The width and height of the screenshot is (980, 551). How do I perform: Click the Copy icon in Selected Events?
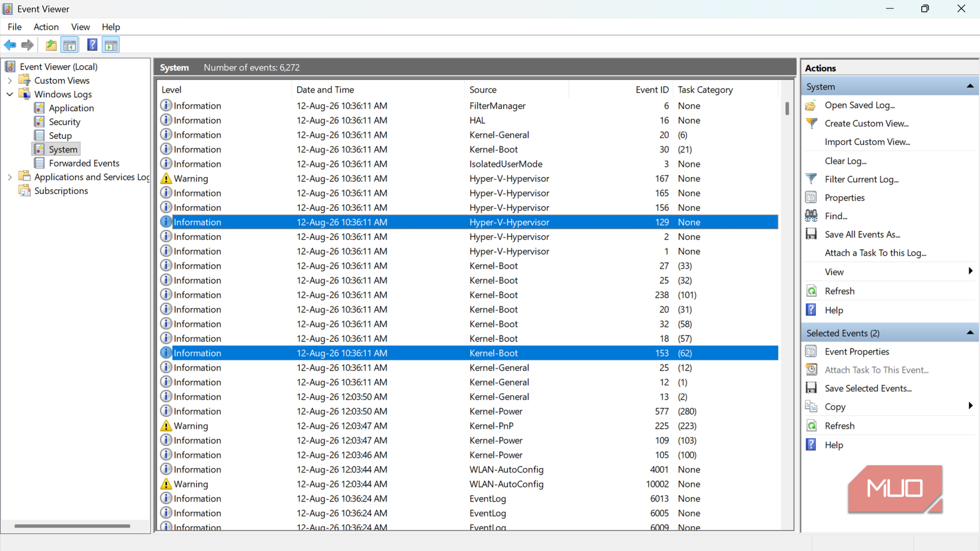point(811,407)
